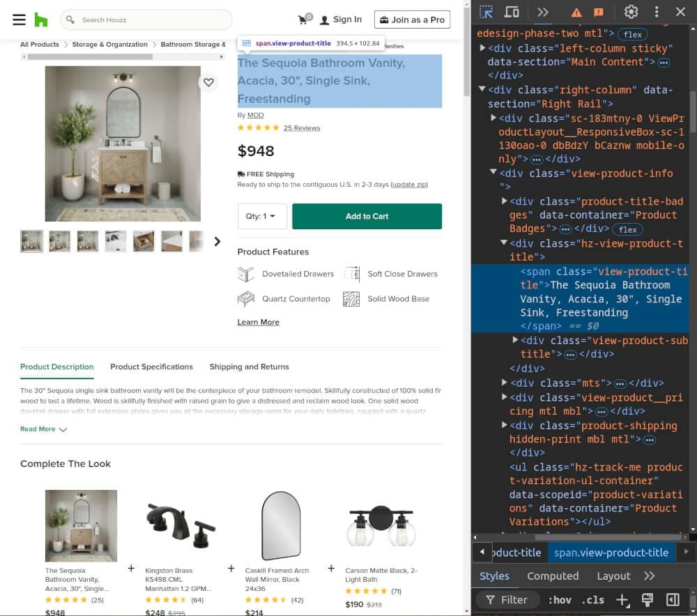Expand the description with Read More
Screen dimensions: 697x616
click(x=38, y=429)
